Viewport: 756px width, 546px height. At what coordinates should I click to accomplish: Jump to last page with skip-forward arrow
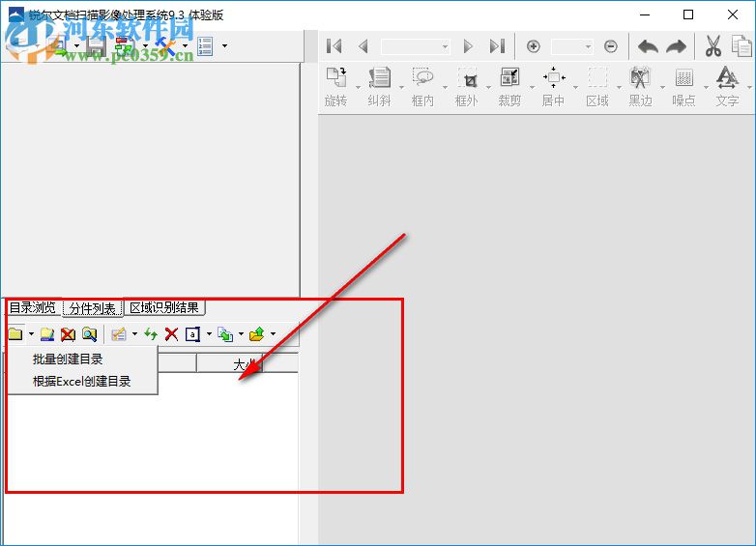coord(497,46)
